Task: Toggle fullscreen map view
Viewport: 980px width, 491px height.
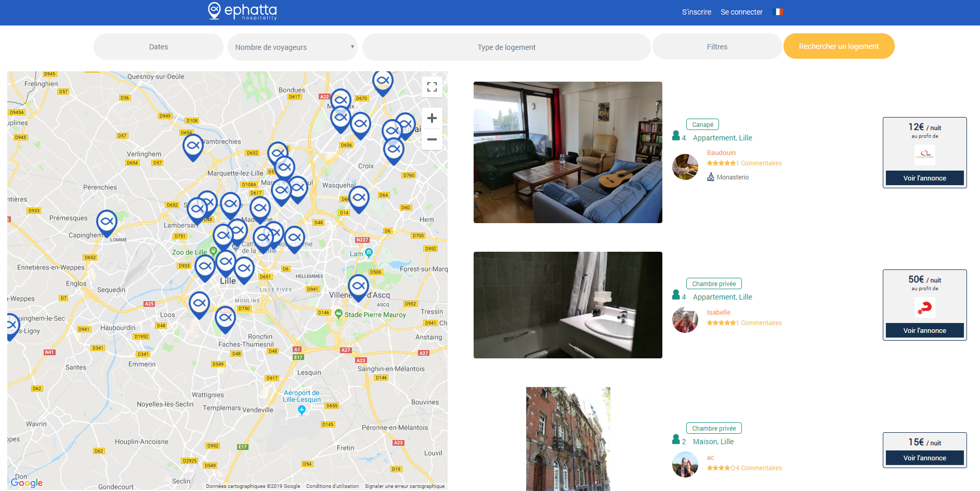Action: pyautogui.click(x=432, y=87)
